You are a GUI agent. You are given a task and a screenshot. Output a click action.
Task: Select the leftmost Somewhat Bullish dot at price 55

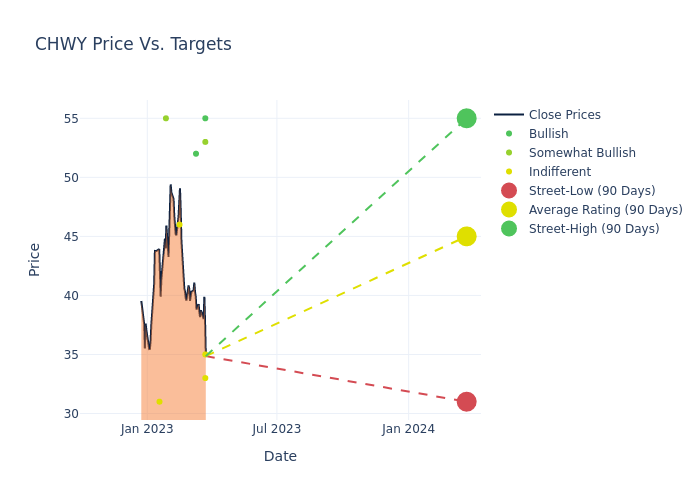point(166,118)
